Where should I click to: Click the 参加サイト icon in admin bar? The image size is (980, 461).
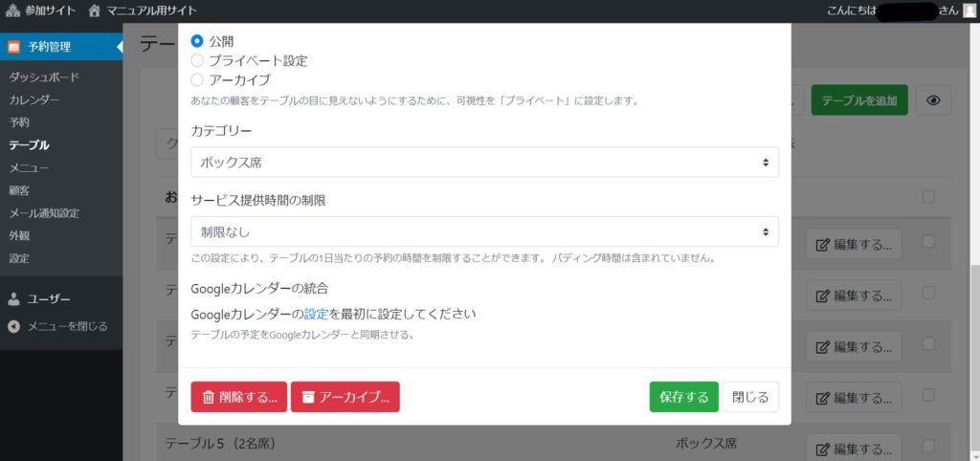point(13,11)
